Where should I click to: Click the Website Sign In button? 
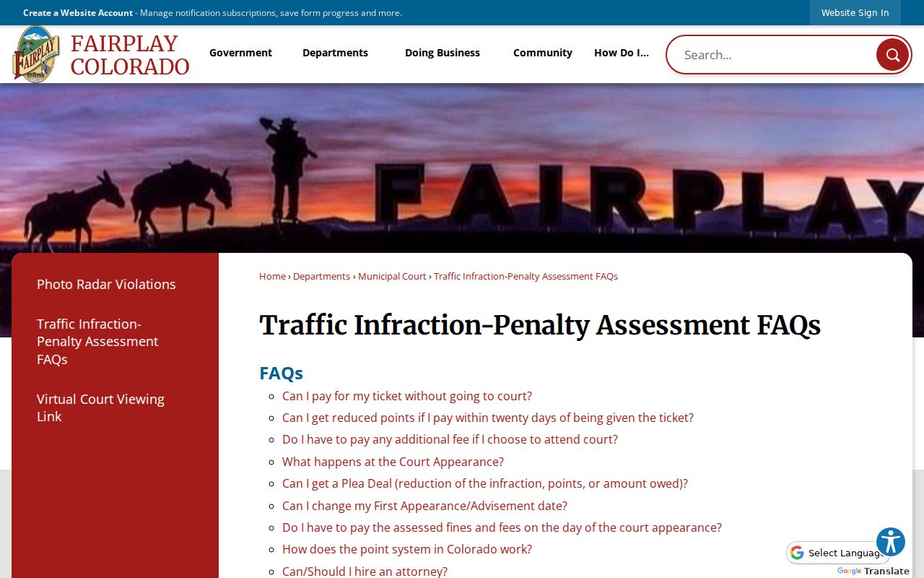coord(855,12)
